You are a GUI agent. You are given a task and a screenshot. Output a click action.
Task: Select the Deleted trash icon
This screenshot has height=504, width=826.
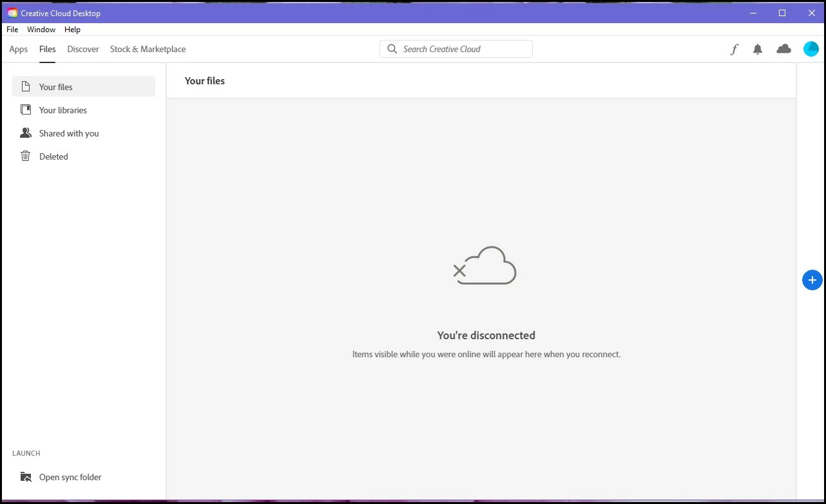point(26,156)
